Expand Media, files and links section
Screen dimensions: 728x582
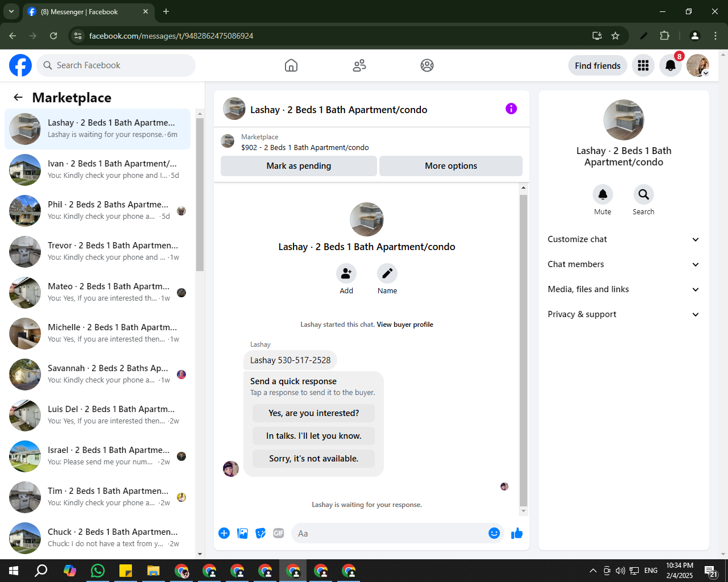[x=624, y=289]
